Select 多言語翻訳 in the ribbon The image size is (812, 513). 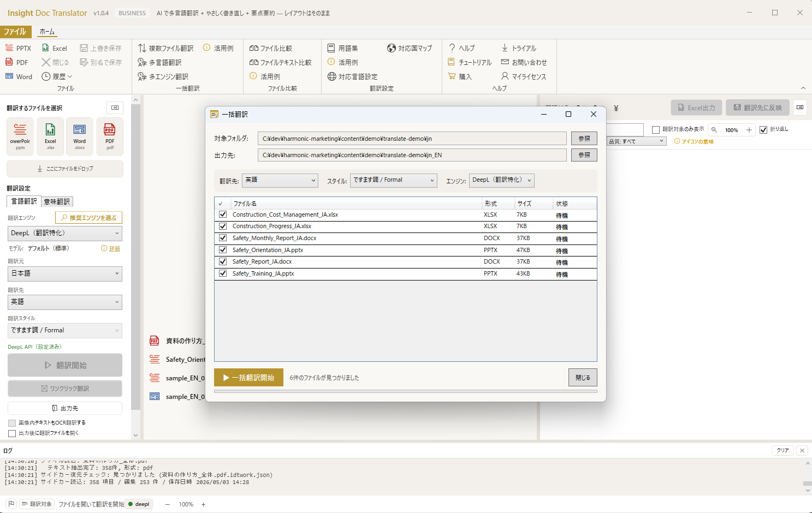point(159,62)
